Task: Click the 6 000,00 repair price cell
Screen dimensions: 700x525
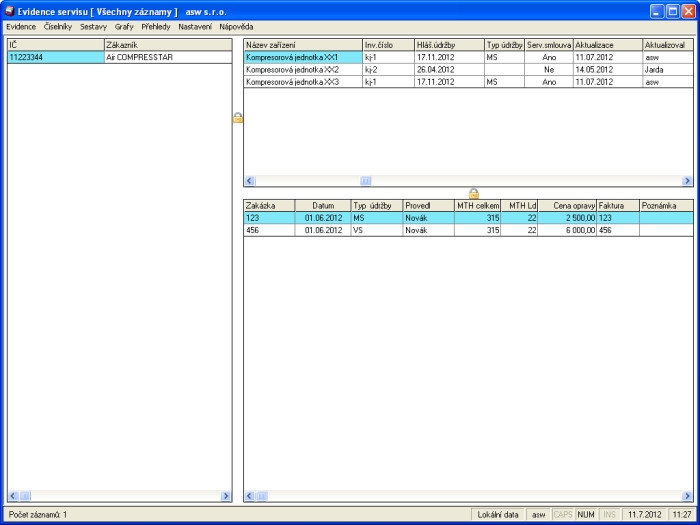Action: (567, 230)
